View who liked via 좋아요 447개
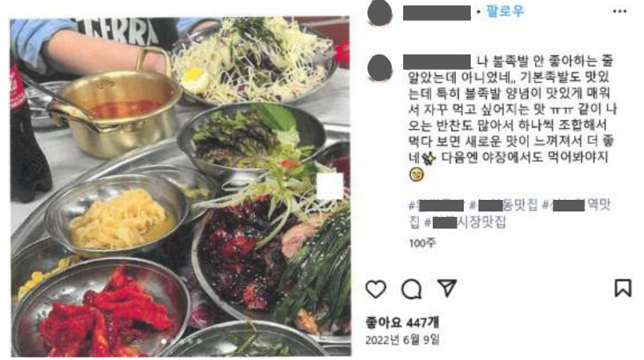644x360 pixels. [402, 323]
